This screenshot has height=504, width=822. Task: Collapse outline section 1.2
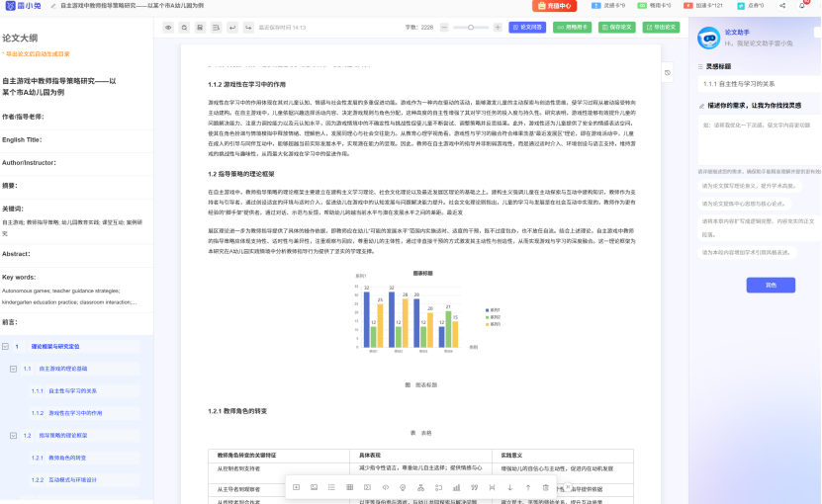point(14,436)
